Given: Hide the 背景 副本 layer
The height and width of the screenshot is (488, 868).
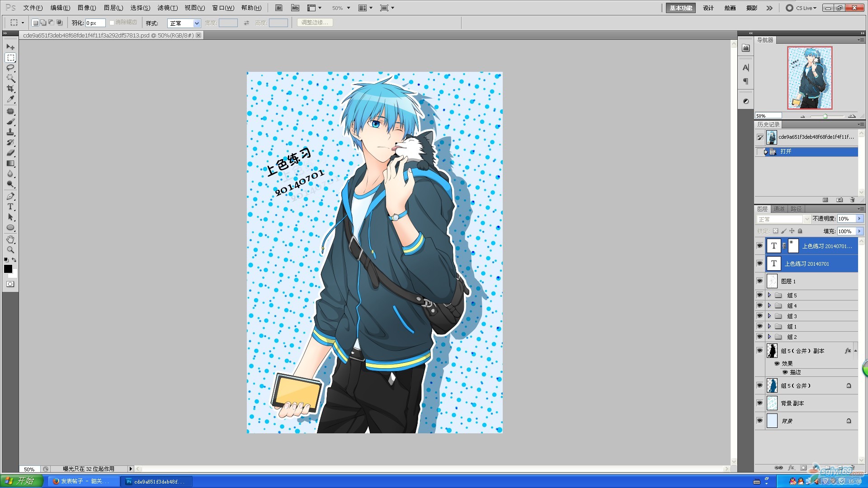Looking at the screenshot, I should coord(759,403).
